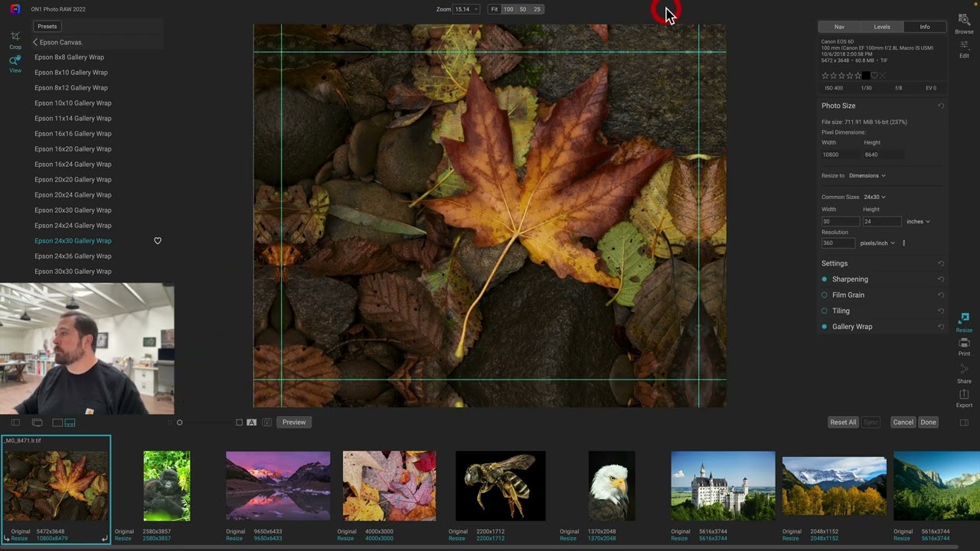Favorite the Epson 24x30 Gallery Wrap preset
980x551 pixels.
pyautogui.click(x=158, y=241)
